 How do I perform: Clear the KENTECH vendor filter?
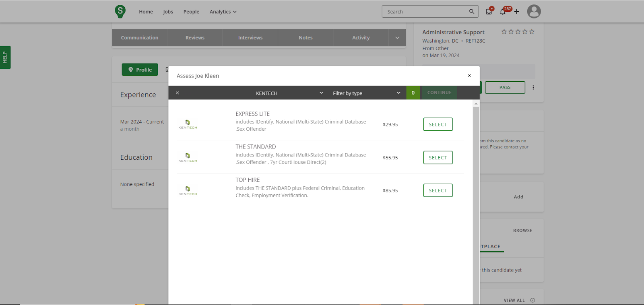178,93
